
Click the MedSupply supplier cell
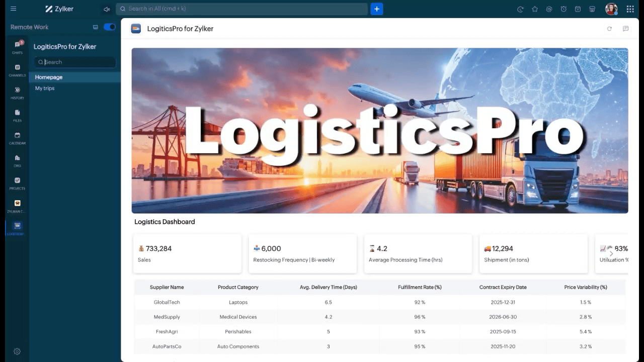(x=167, y=317)
